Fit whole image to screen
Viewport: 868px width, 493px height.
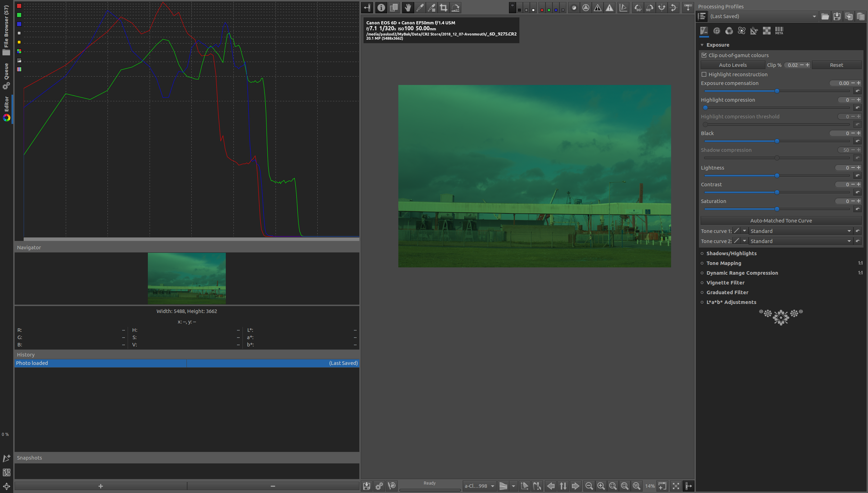pyautogui.click(x=613, y=486)
